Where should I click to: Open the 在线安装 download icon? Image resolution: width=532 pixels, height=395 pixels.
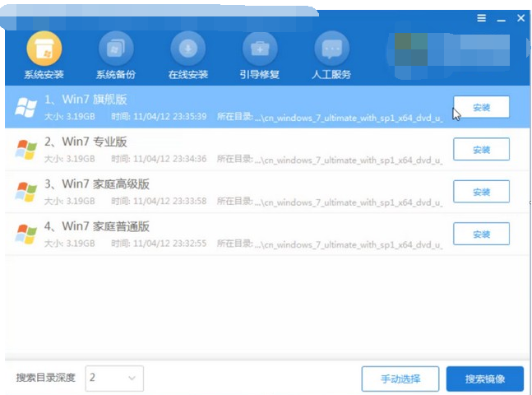pos(188,49)
